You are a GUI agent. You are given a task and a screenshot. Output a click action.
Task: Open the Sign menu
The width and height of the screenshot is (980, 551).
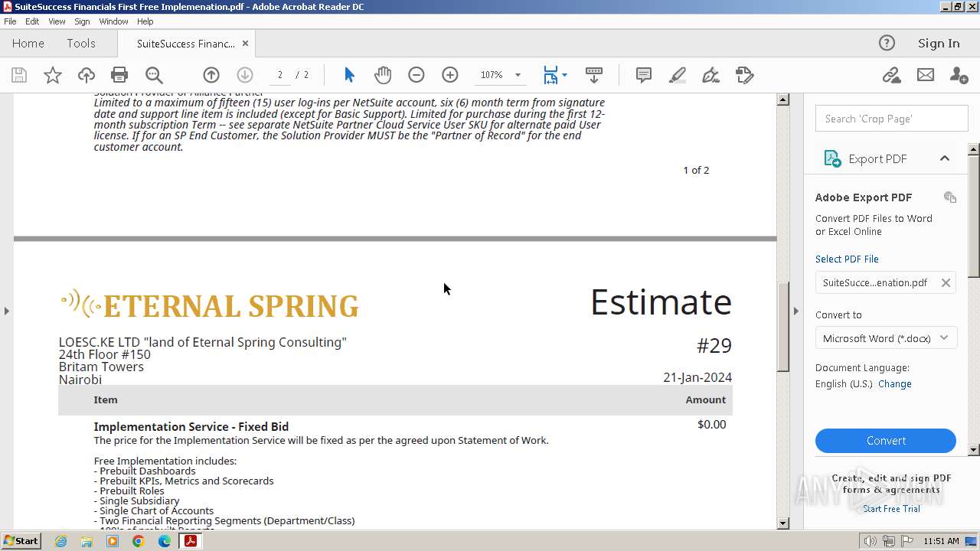(x=82, y=21)
